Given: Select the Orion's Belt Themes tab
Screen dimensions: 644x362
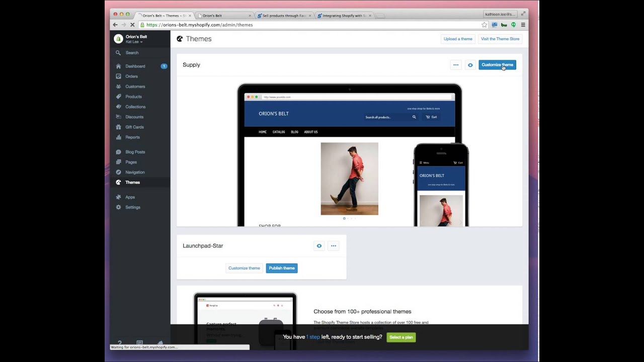Looking at the screenshot, I should click(164, 16).
